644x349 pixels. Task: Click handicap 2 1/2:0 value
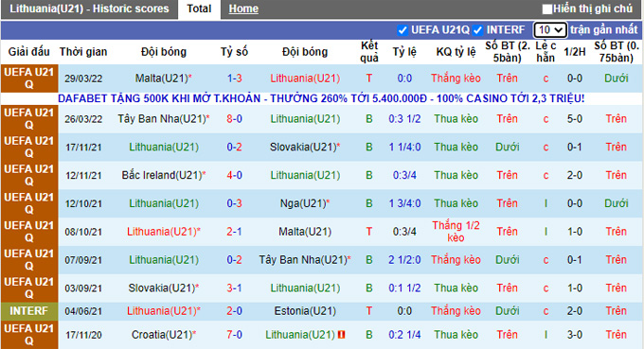[404, 259]
